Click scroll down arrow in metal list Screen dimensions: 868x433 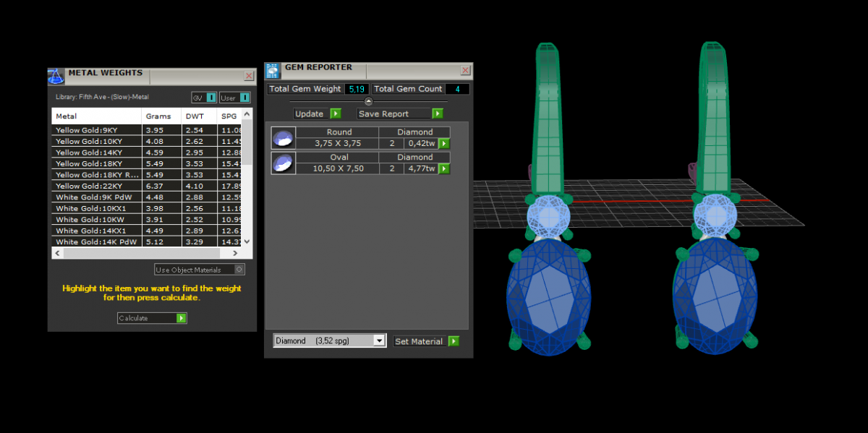tap(247, 241)
